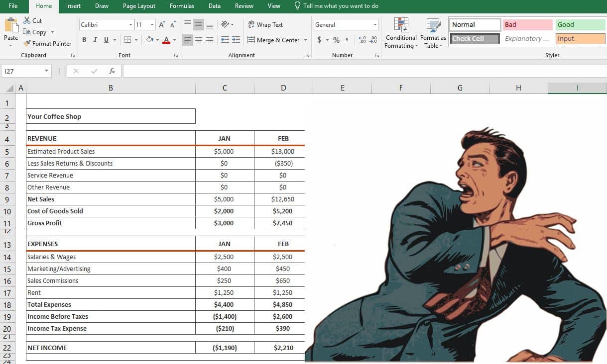Apply fill color with the paint bucket
Viewport: 607px width, 364px height.
[149, 40]
